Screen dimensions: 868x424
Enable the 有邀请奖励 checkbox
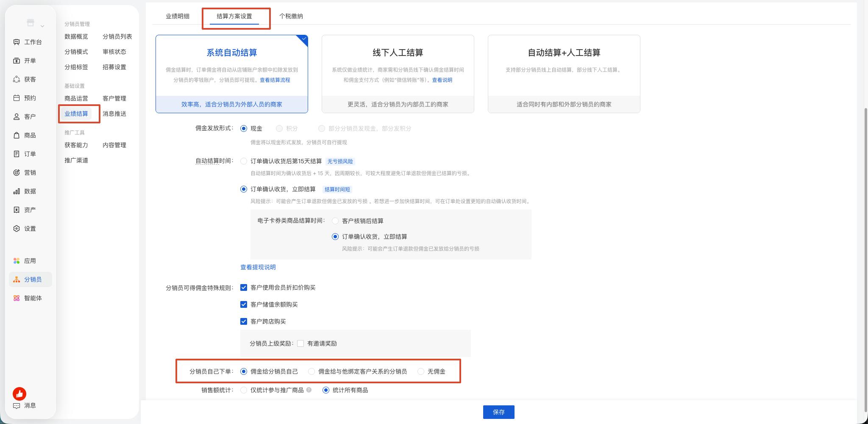[300, 343]
